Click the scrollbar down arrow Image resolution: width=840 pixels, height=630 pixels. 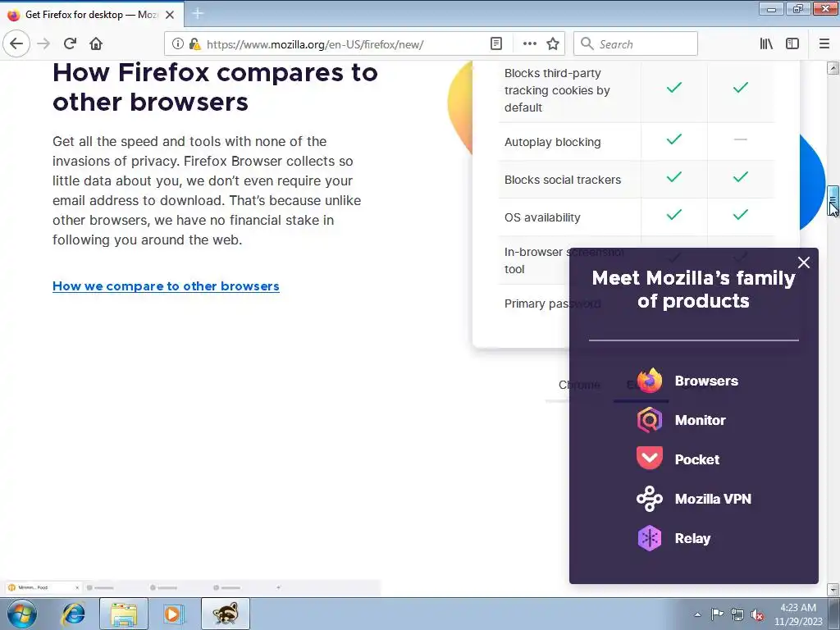833,590
